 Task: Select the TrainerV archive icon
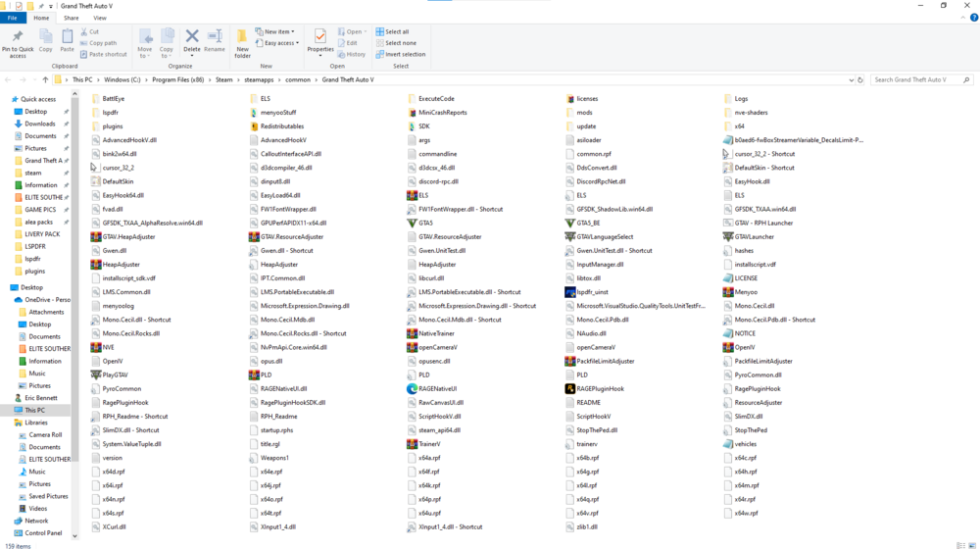coord(412,444)
